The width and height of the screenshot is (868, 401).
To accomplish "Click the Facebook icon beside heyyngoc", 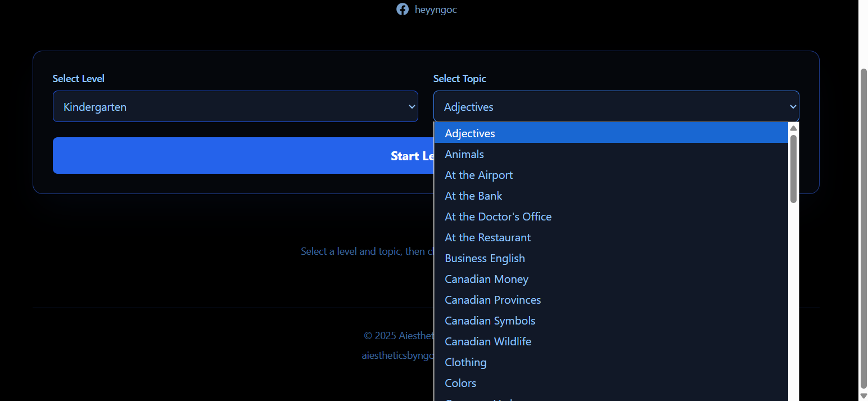I will coord(403,9).
